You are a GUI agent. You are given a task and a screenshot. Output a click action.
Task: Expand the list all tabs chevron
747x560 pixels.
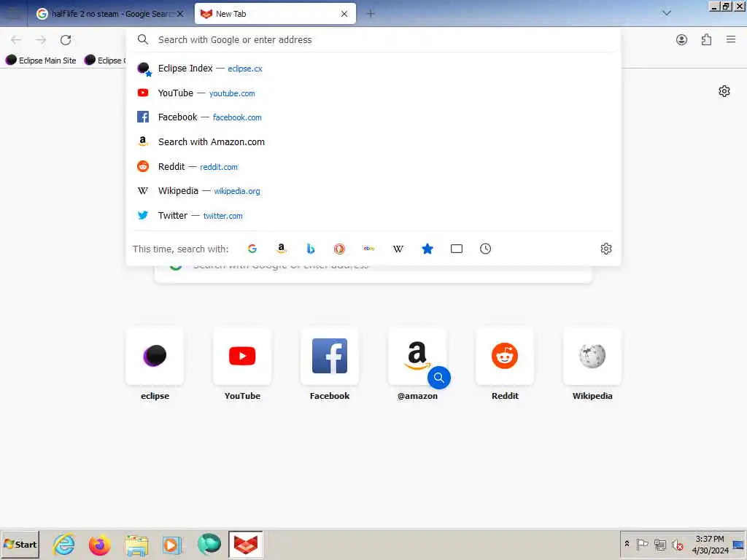pos(667,13)
